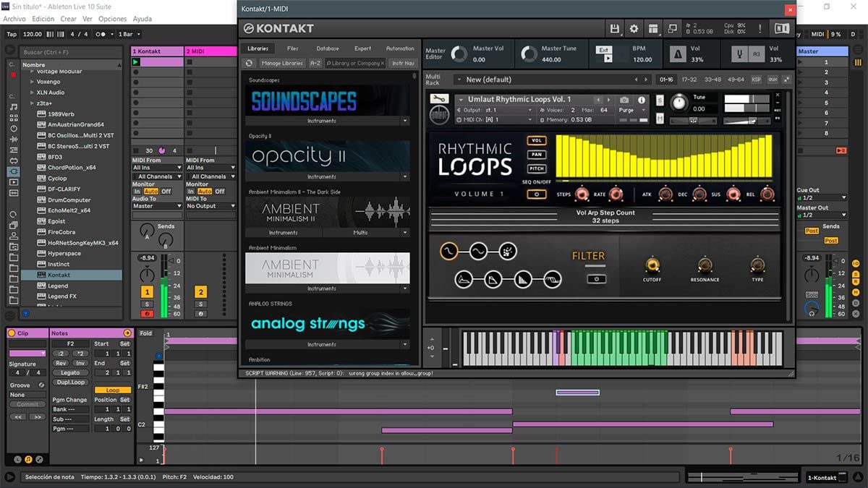Toggle track 1 activator button in Ableton
The image size is (868, 488).
point(147,292)
